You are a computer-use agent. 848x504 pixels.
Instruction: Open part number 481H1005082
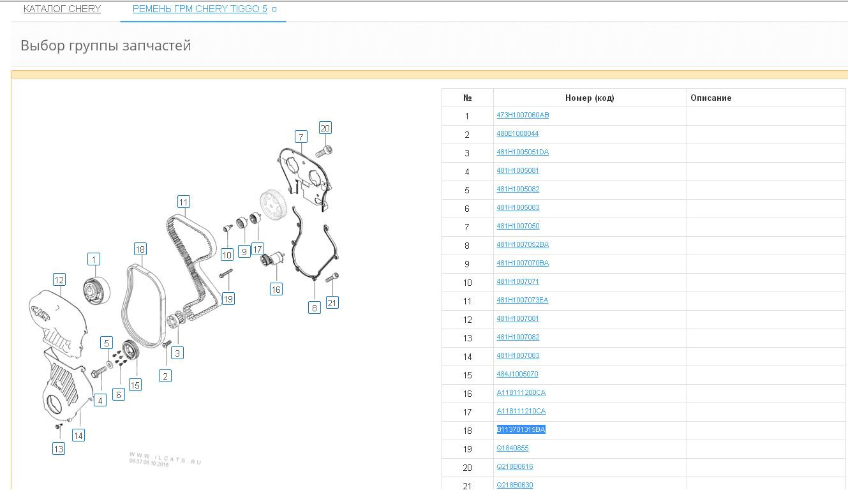pyautogui.click(x=518, y=189)
